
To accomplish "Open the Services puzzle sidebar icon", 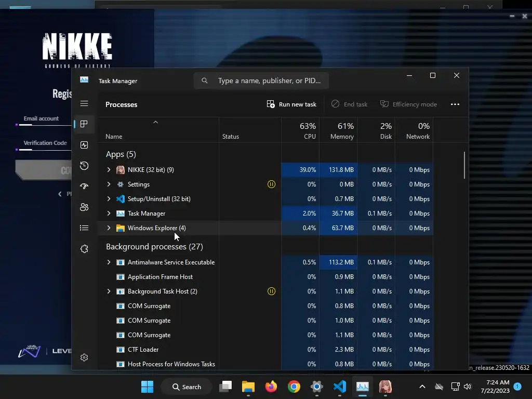I will [x=84, y=249].
